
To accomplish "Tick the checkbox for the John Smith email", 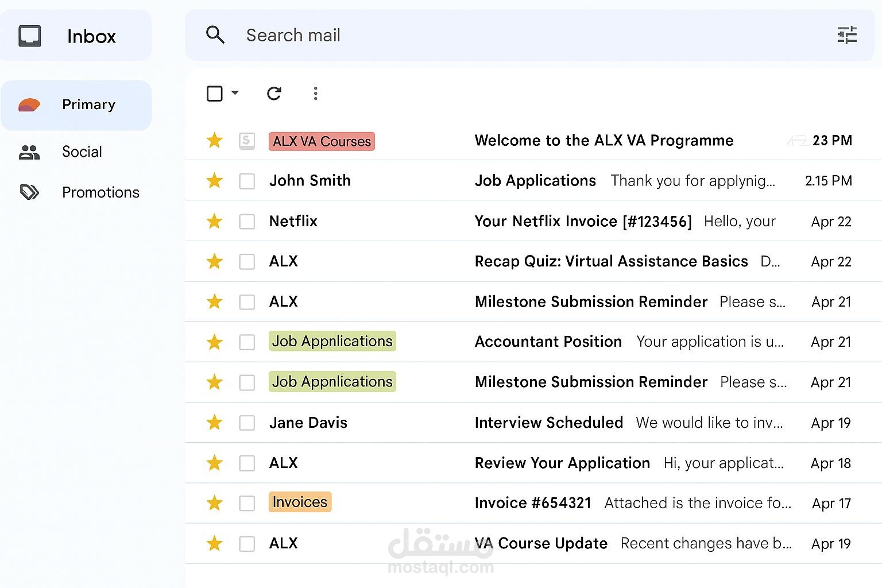I will point(247,181).
